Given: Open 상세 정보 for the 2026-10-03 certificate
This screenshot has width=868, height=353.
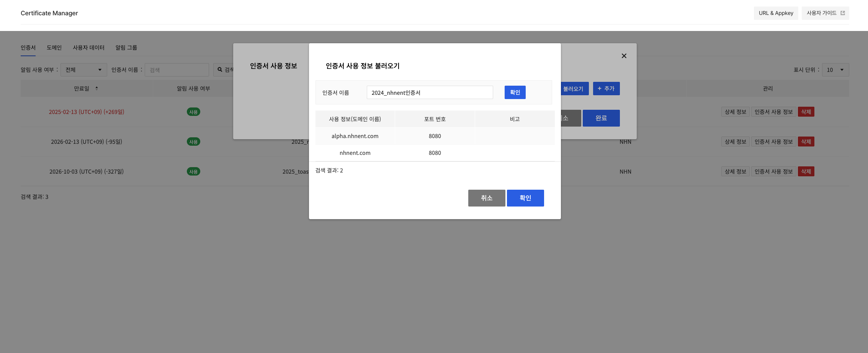Looking at the screenshot, I should [x=735, y=172].
